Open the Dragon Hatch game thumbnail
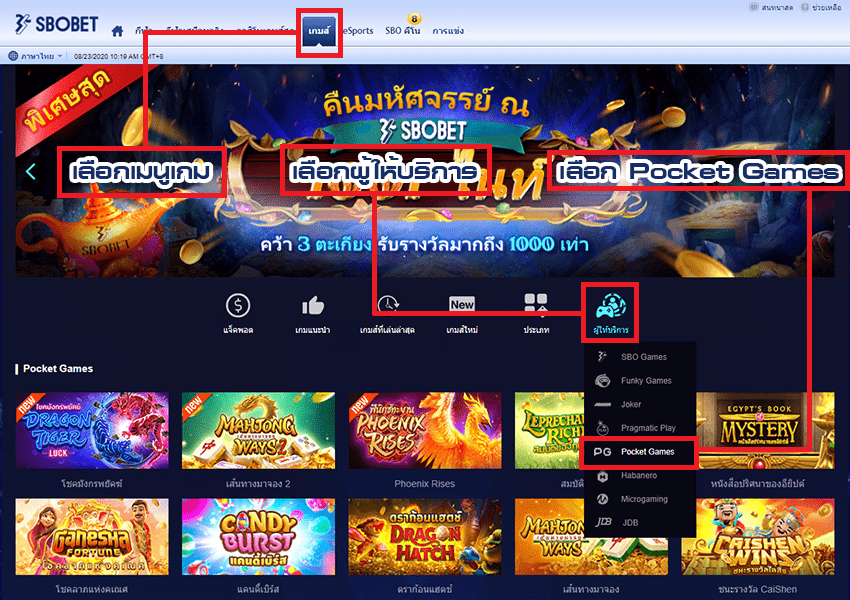Screen dimensions: 850x600 424,537
